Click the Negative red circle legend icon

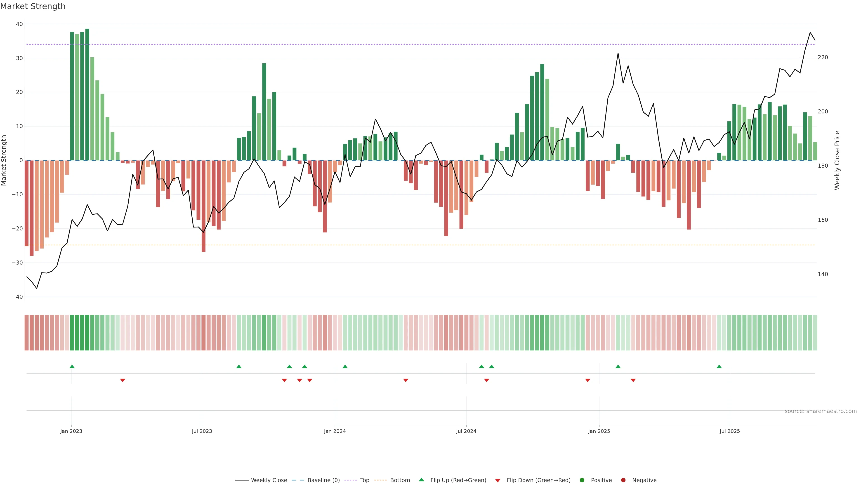[x=623, y=480]
